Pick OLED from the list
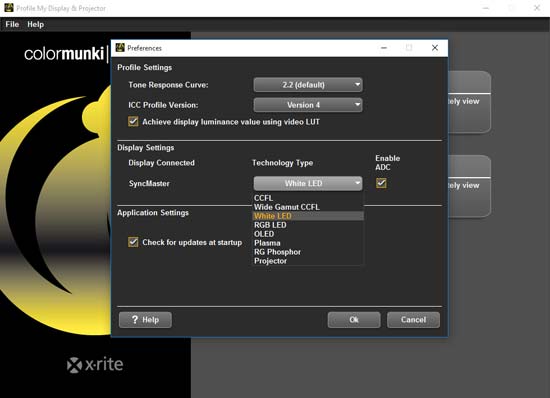This screenshot has width=550, height=398. coord(308,234)
